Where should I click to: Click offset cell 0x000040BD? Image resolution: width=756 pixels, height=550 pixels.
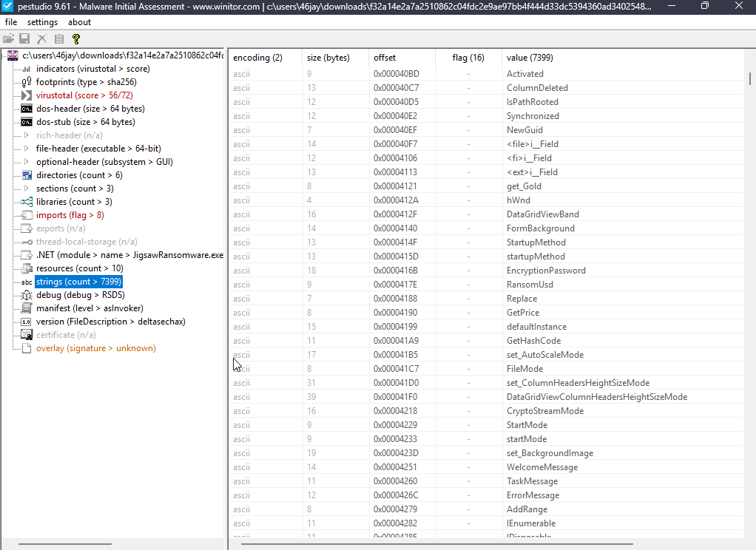[396, 74]
